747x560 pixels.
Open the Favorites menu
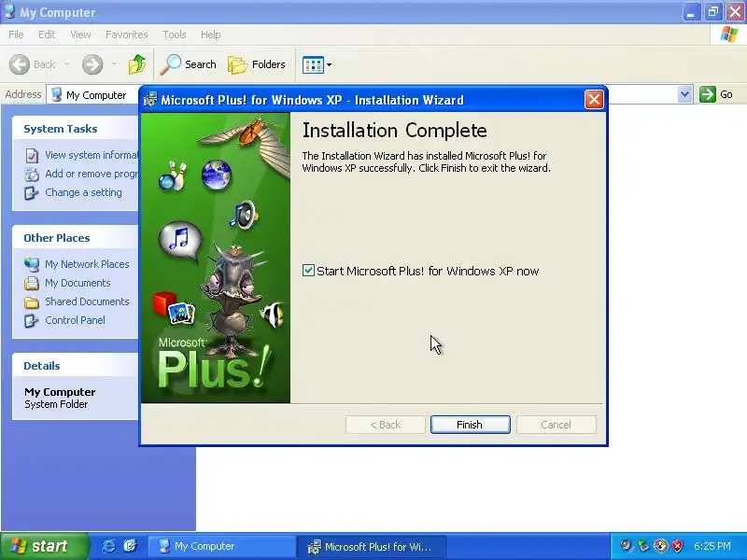point(127,35)
